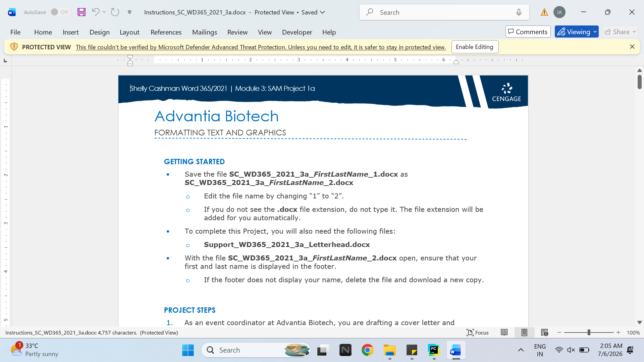Click the yellow warning triangle icon
Screen dimensions: 644x362
point(544,12)
